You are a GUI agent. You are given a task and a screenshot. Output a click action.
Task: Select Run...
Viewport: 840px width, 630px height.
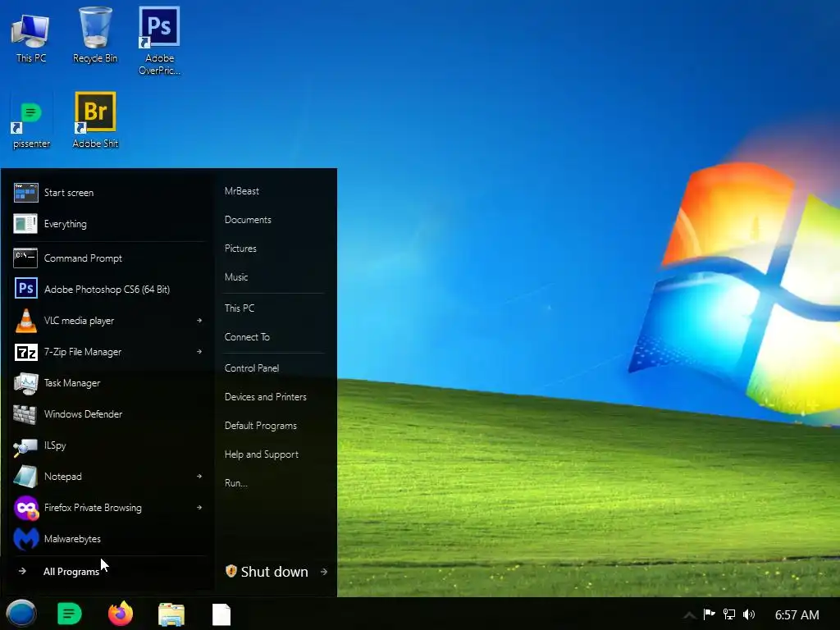pyautogui.click(x=235, y=483)
